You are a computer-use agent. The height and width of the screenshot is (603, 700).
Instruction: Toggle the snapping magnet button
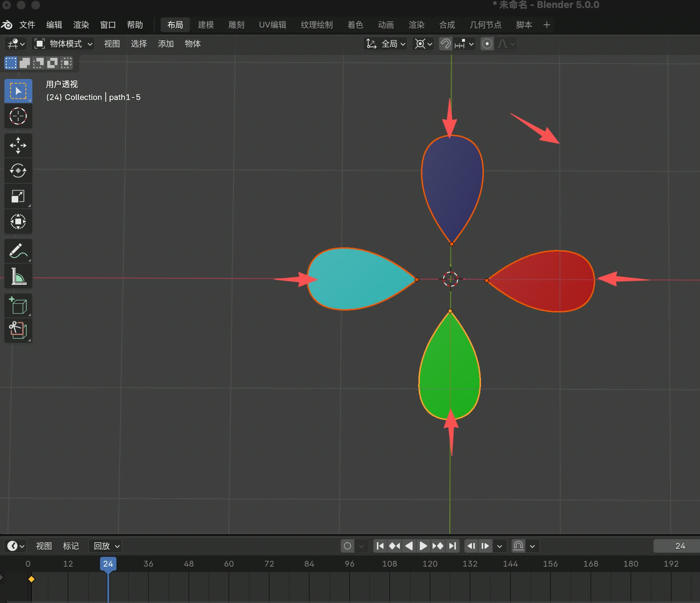445,44
